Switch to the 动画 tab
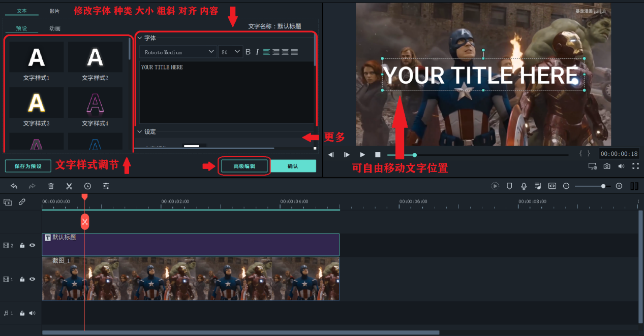The height and width of the screenshot is (336, 644). coord(55,28)
